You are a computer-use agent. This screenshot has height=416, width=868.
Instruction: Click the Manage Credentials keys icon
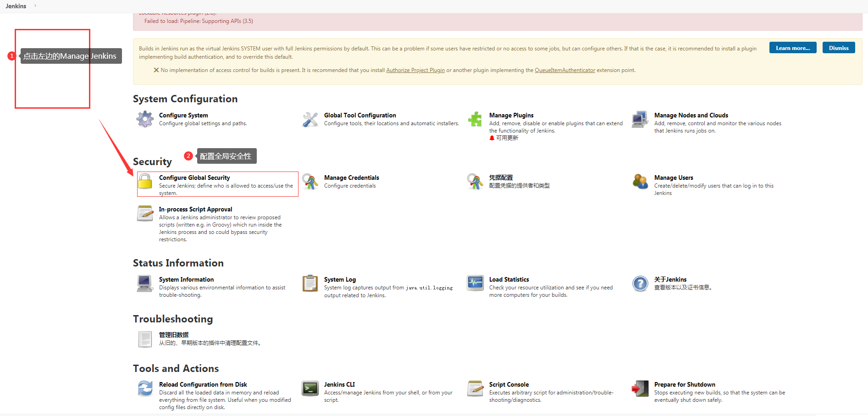(x=310, y=182)
